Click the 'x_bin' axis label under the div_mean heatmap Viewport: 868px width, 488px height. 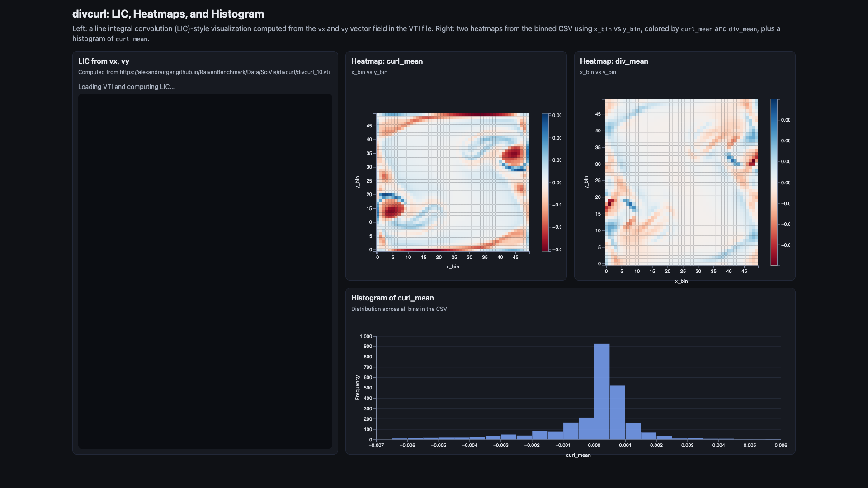pos(681,281)
